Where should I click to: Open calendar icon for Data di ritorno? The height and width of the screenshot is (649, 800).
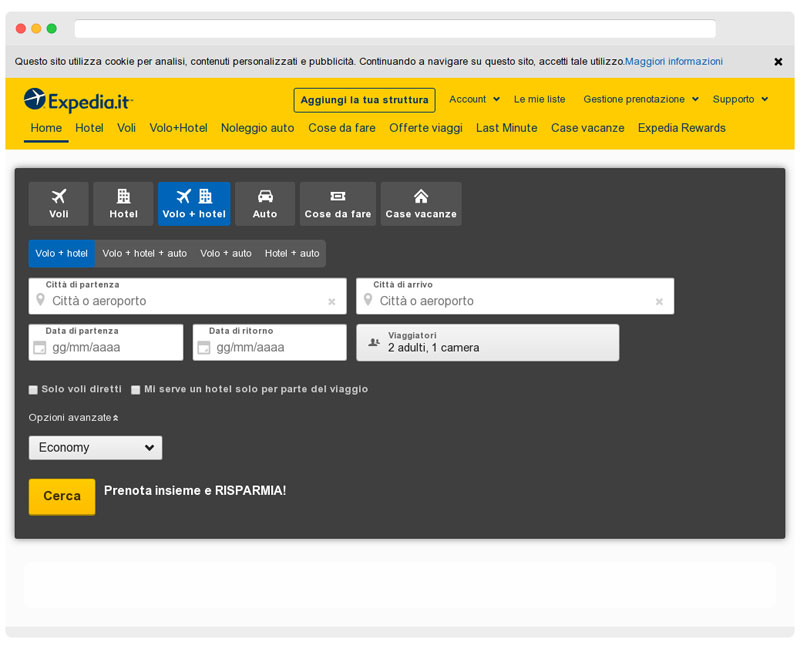tap(204, 348)
